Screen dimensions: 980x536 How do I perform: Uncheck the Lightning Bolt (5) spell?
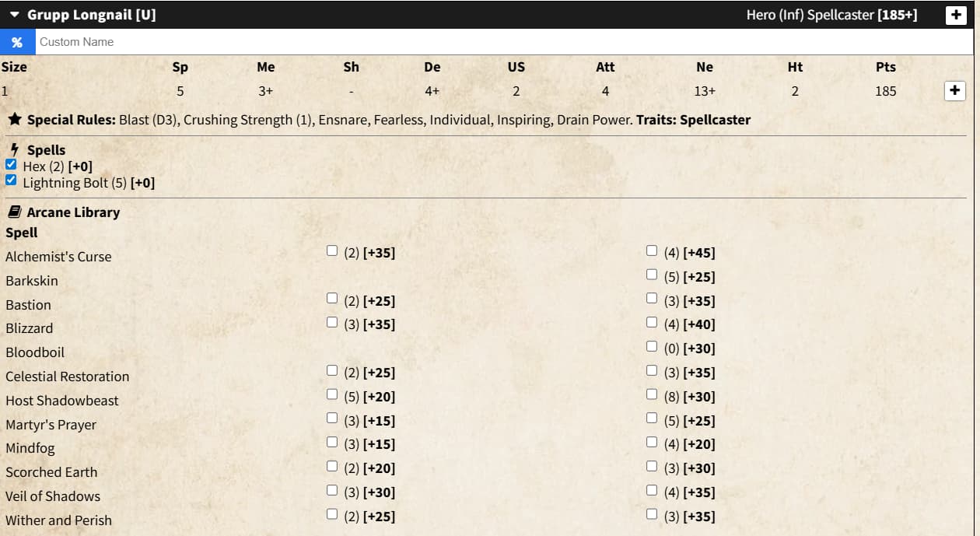coord(11,181)
